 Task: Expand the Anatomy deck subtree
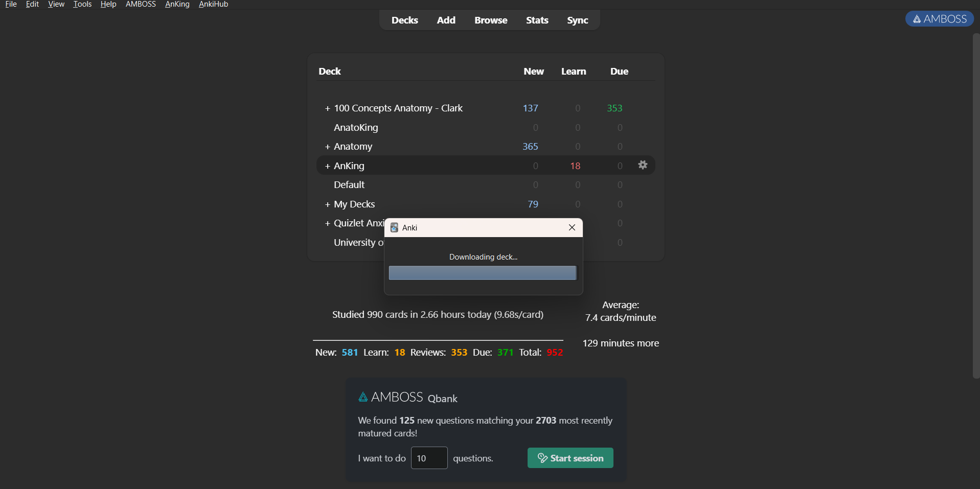coord(328,147)
